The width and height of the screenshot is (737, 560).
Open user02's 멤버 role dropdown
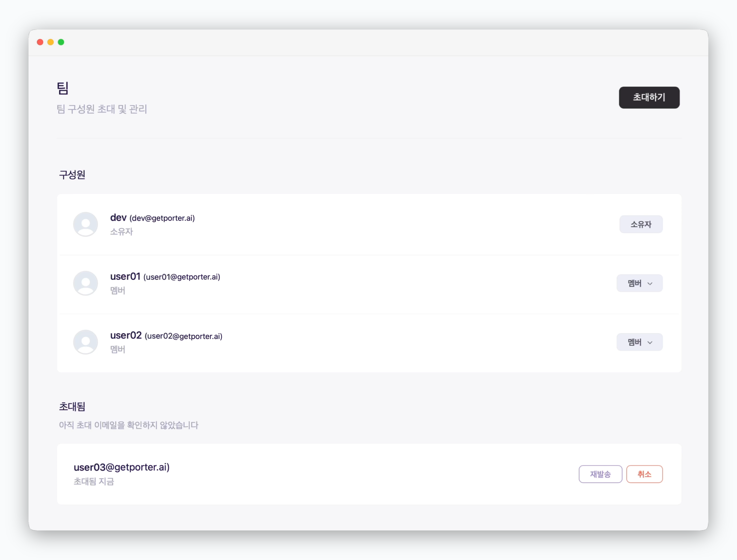point(639,342)
